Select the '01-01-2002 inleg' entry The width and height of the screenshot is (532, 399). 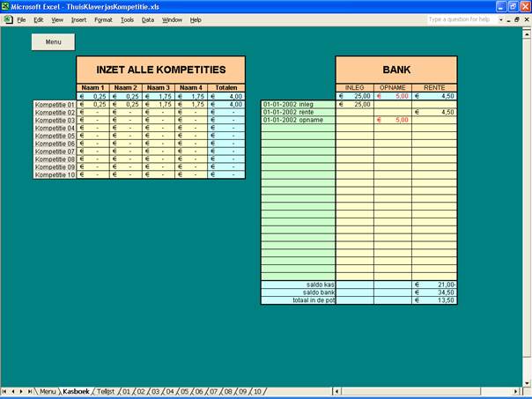(x=299, y=104)
